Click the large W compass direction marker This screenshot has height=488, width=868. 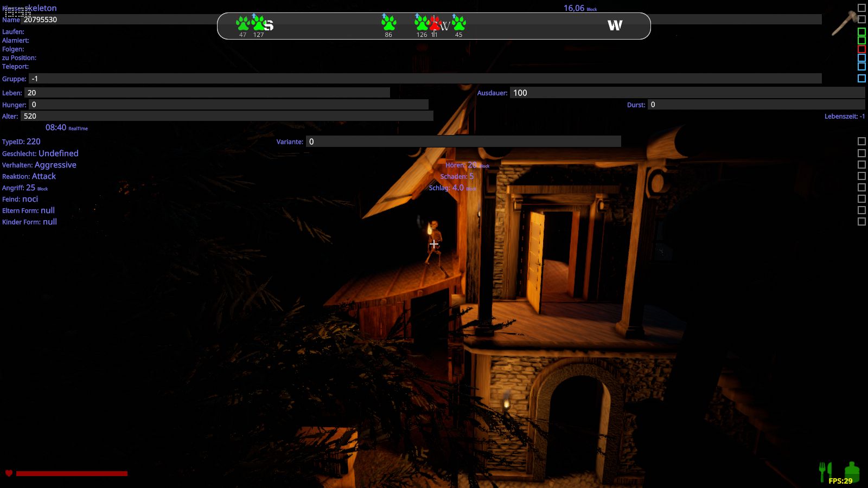[615, 25]
